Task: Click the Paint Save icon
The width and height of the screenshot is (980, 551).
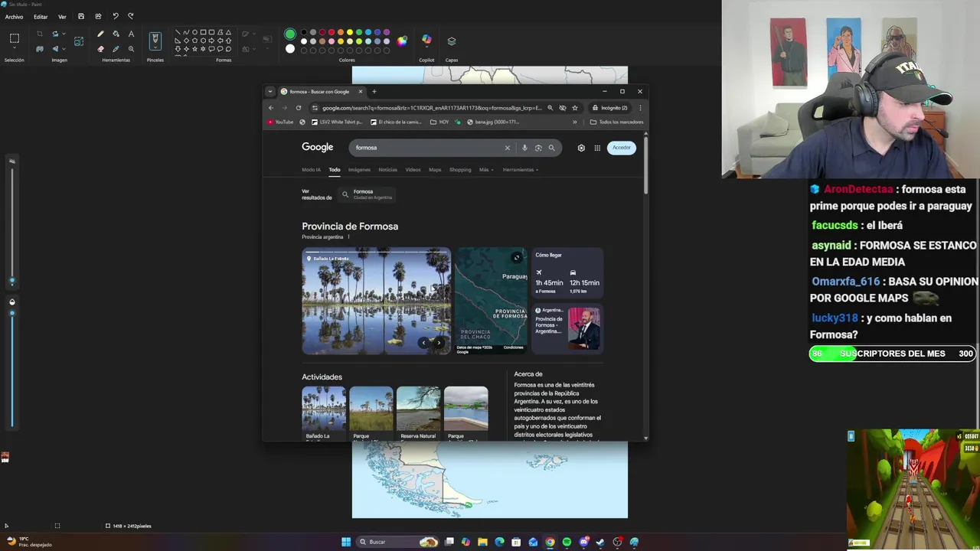Action: pos(81,16)
